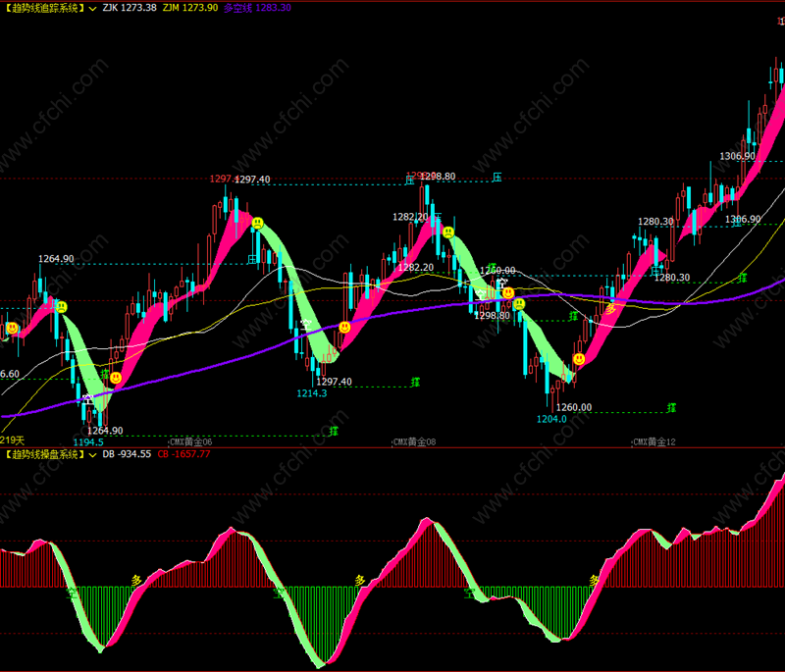The width and height of the screenshot is (785, 672).
Task: Click the smiley face right of the 1194.5 low
Action: point(116,378)
